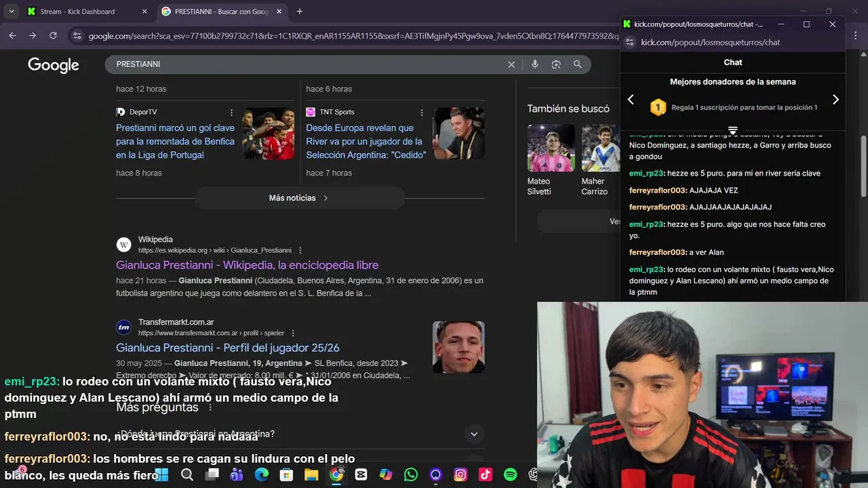Screen dimensions: 868x488
Task: Open the DeporTV Prestianni gol clave article
Action: coord(175,142)
